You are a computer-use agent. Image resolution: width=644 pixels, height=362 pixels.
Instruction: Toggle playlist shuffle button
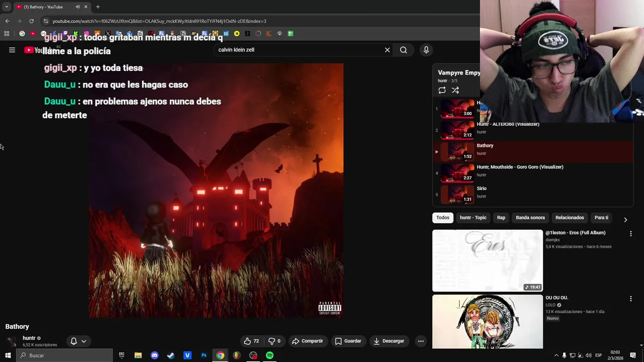click(x=455, y=90)
